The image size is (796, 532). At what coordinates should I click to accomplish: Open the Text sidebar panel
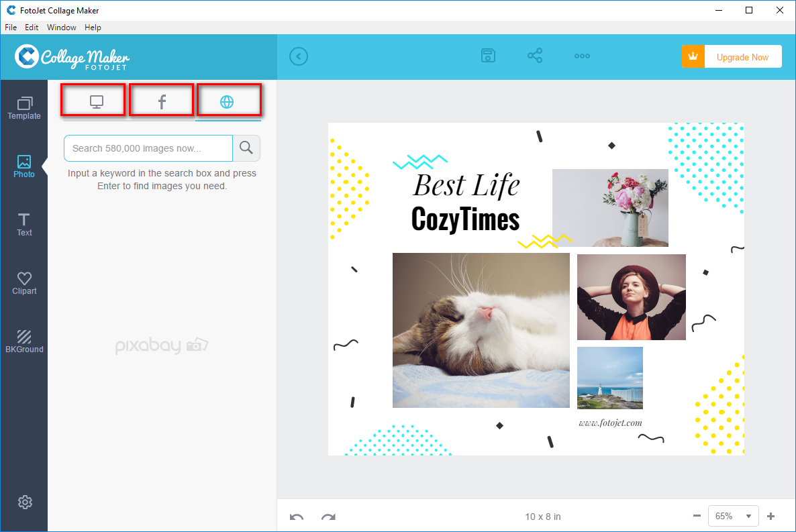point(24,225)
